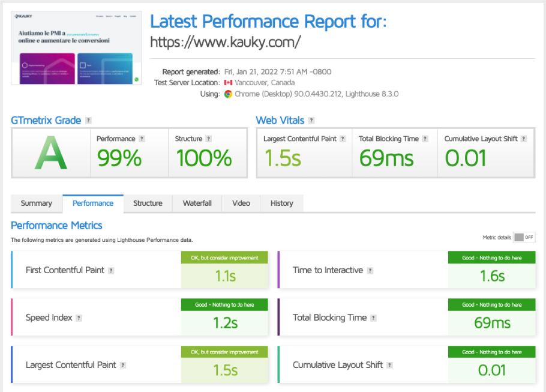Click the Chrome browser icon
Screen dimensions: 546x392
pyautogui.click(x=228, y=94)
